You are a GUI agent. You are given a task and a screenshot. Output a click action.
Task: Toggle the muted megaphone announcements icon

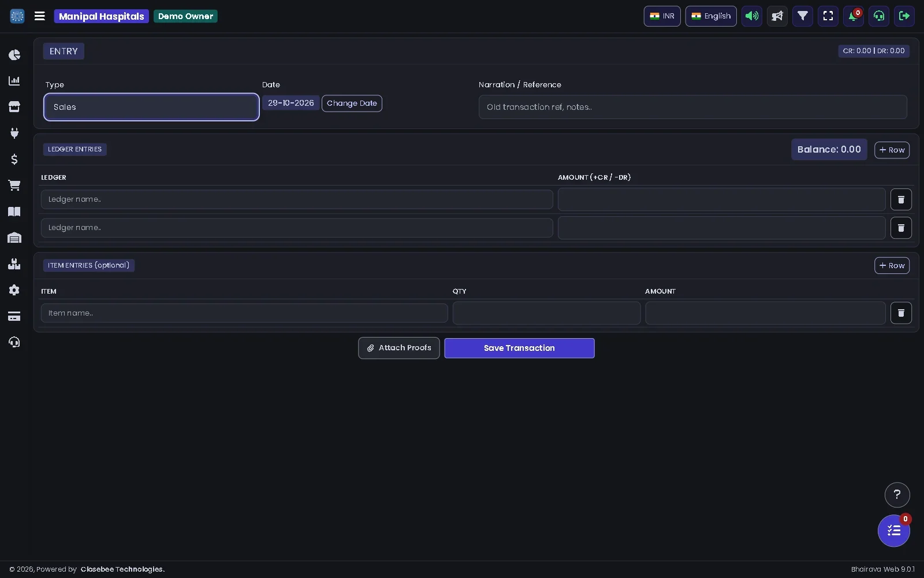777,16
